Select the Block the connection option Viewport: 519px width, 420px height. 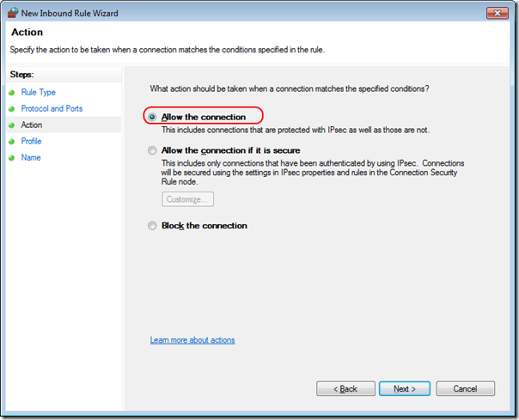[x=153, y=226]
